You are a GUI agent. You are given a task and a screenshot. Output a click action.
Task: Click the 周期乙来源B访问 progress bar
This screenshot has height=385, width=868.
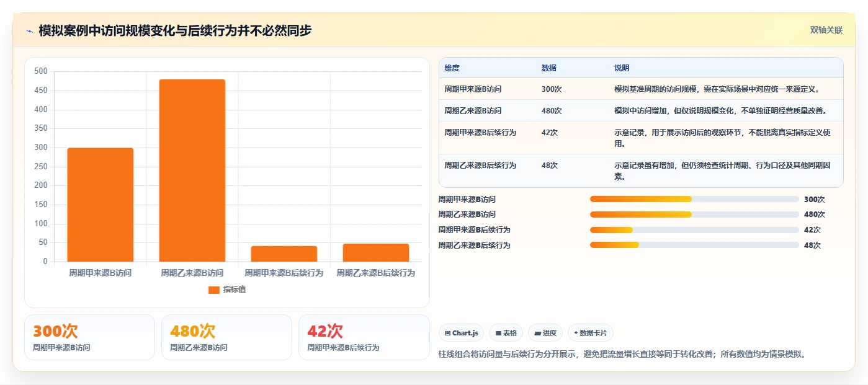point(694,215)
